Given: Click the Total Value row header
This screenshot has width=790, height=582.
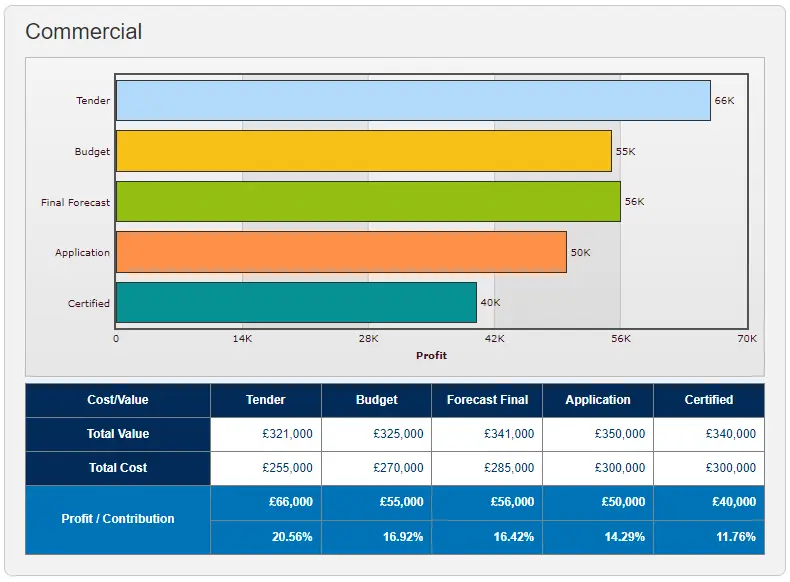Looking at the screenshot, I should tap(118, 434).
